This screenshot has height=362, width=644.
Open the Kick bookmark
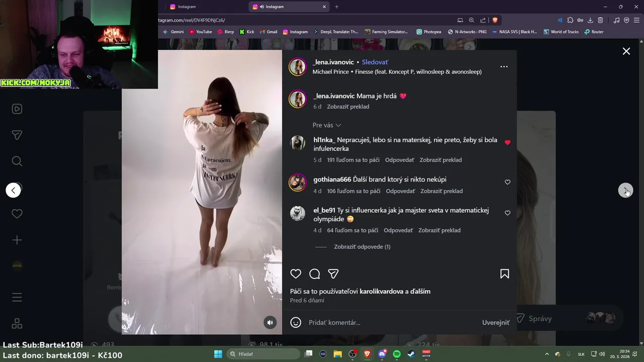(x=247, y=32)
